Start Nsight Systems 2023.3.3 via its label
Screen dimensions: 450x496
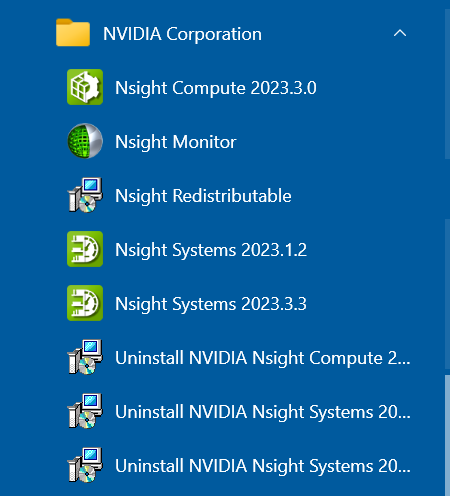click(211, 304)
